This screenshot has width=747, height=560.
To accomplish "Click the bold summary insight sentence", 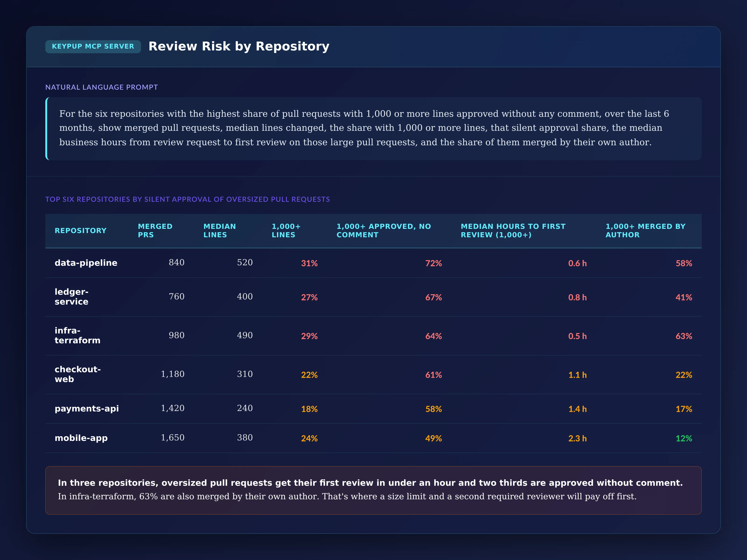I will 370,483.
